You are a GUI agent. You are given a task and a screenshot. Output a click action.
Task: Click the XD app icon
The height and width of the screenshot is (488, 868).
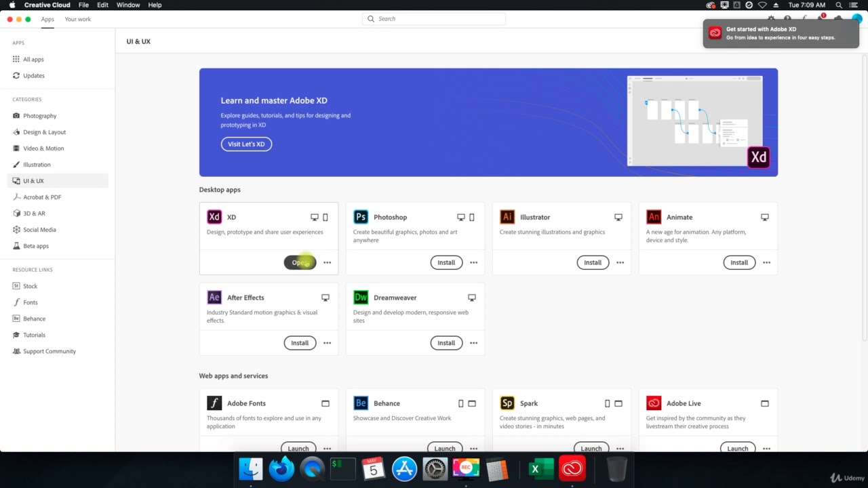pos(214,217)
